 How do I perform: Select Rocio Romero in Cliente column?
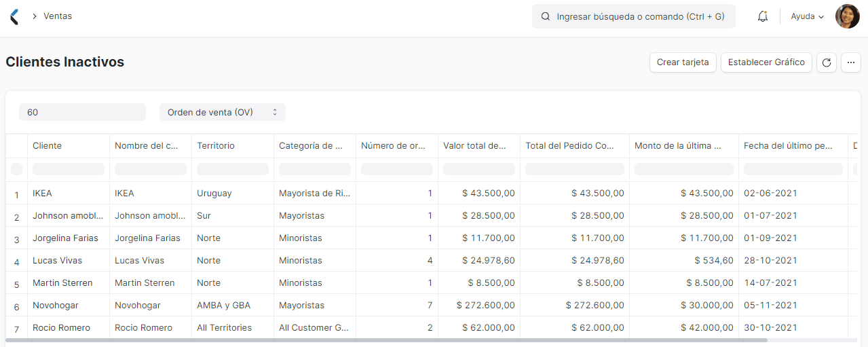coord(68,327)
